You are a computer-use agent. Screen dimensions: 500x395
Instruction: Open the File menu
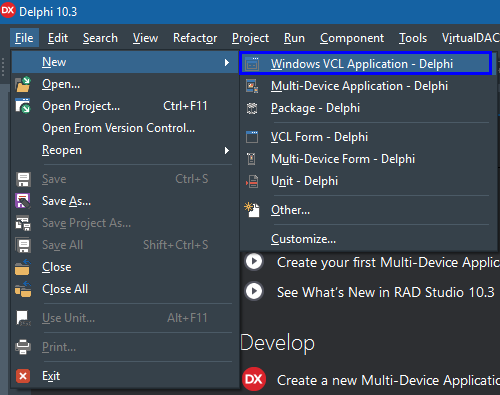coord(24,38)
